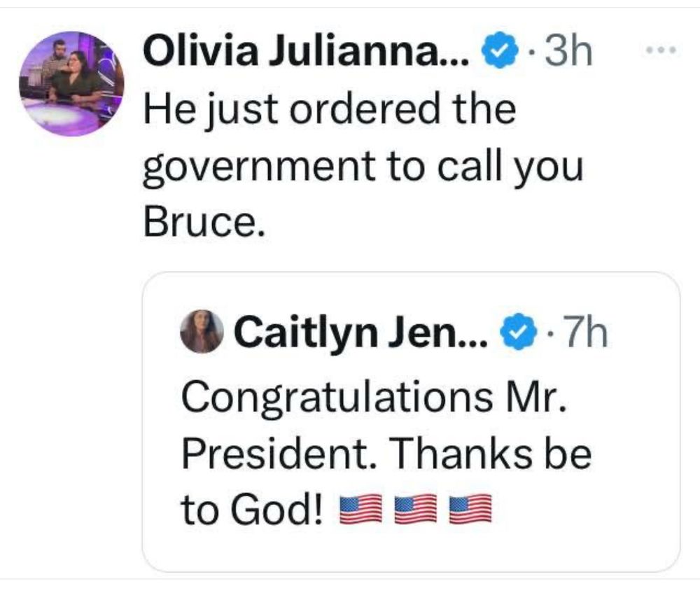Click the last American flag emoji
The width and height of the screenshot is (700, 593).
tap(469, 509)
